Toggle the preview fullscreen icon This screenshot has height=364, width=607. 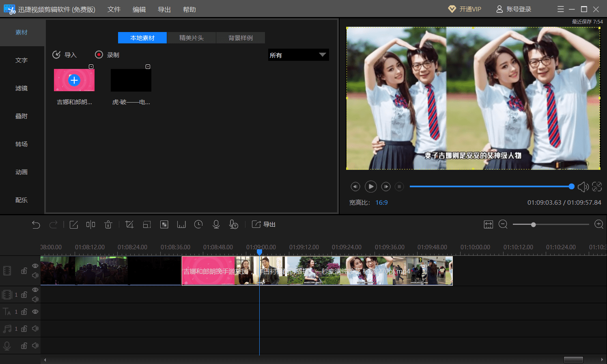597,186
